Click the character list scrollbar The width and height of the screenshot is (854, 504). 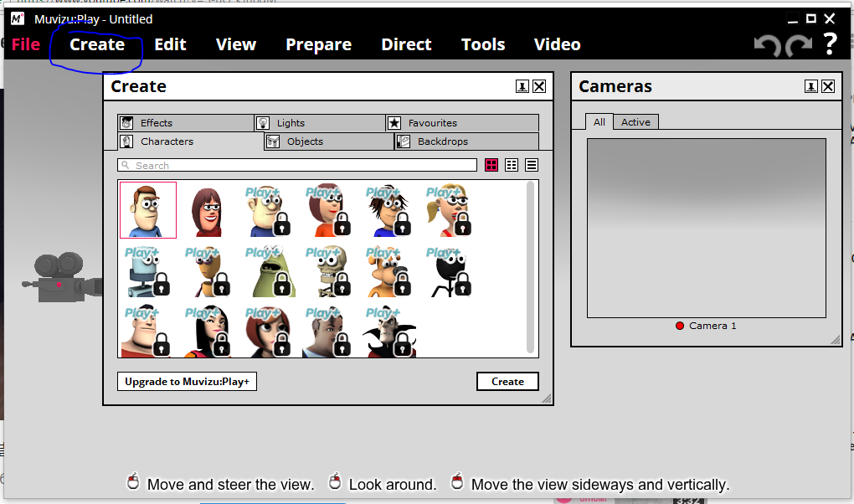pos(531,267)
